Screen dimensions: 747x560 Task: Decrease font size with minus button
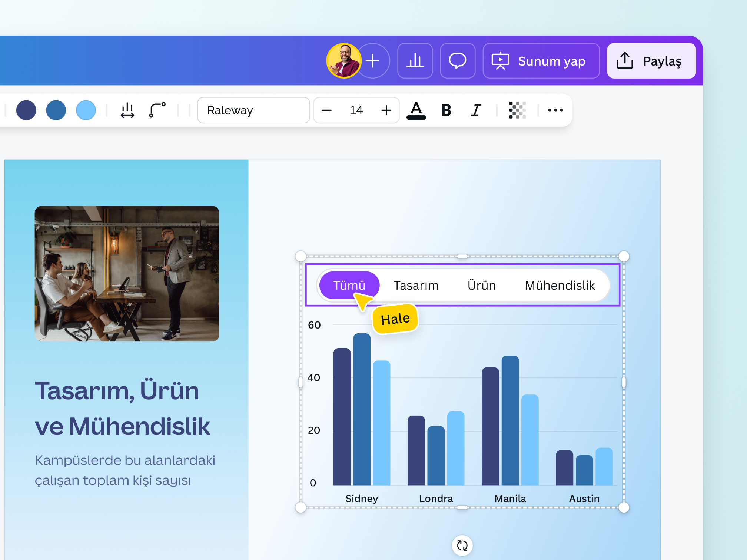(326, 110)
